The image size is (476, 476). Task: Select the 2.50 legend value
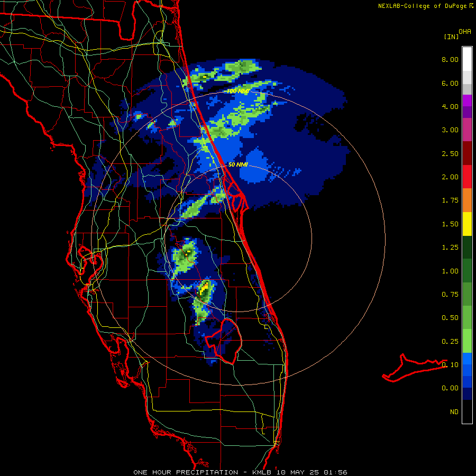point(450,153)
